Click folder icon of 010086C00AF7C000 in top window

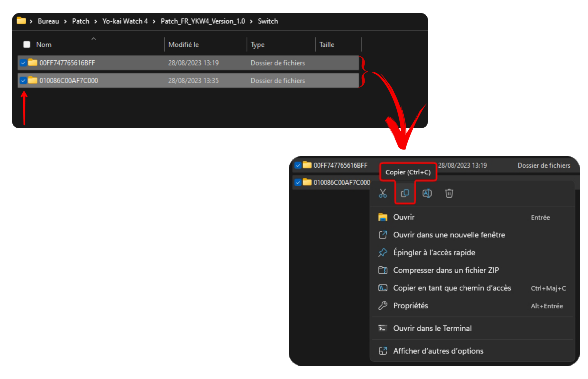32,80
